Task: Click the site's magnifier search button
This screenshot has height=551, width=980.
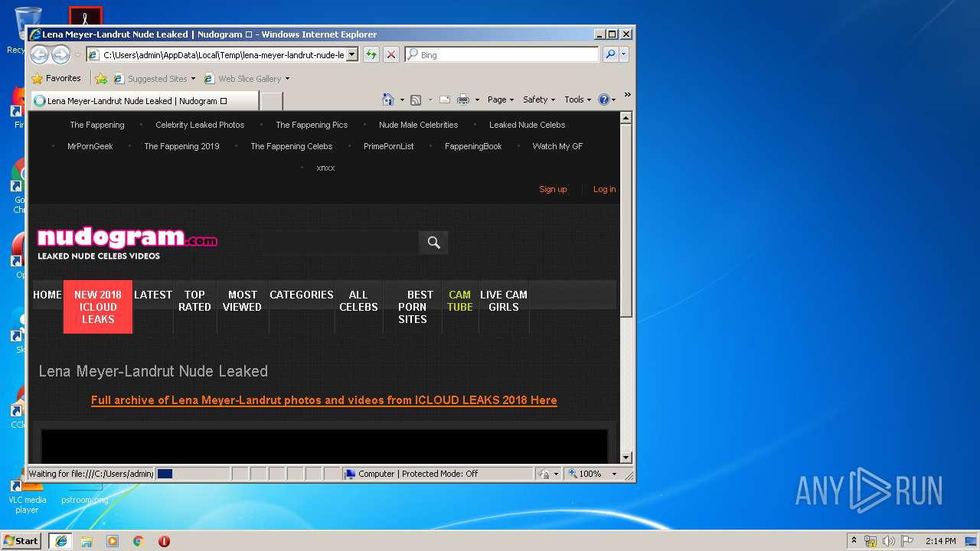Action: click(433, 243)
